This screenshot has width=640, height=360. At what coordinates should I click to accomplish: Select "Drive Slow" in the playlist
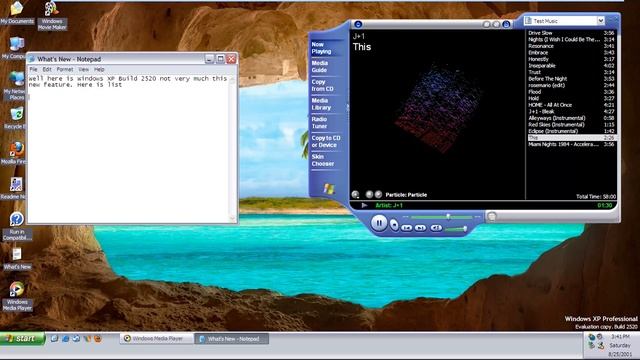[x=571, y=33]
